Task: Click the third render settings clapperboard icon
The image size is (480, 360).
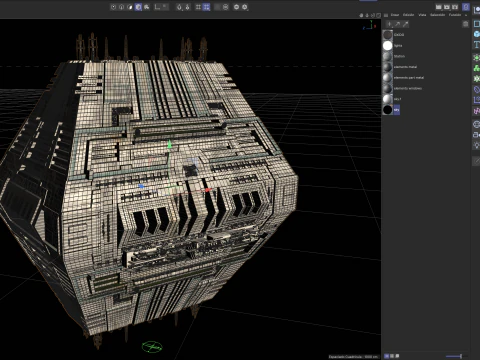Action: (x=455, y=7)
